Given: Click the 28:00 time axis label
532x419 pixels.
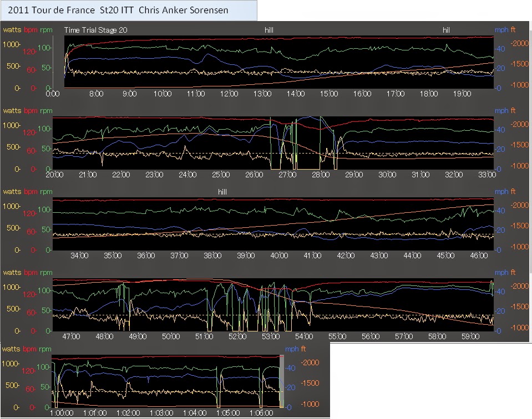Looking at the screenshot, I should coord(320,175).
